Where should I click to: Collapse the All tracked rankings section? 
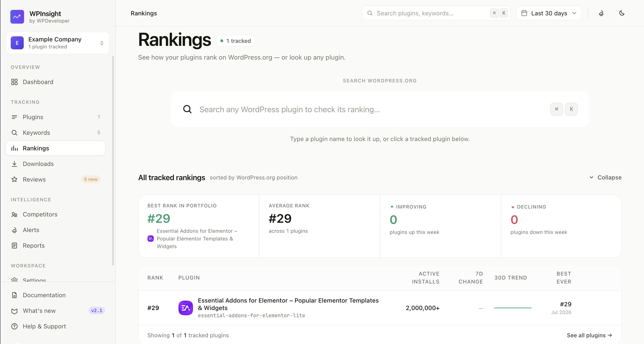[x=605, y=177]
